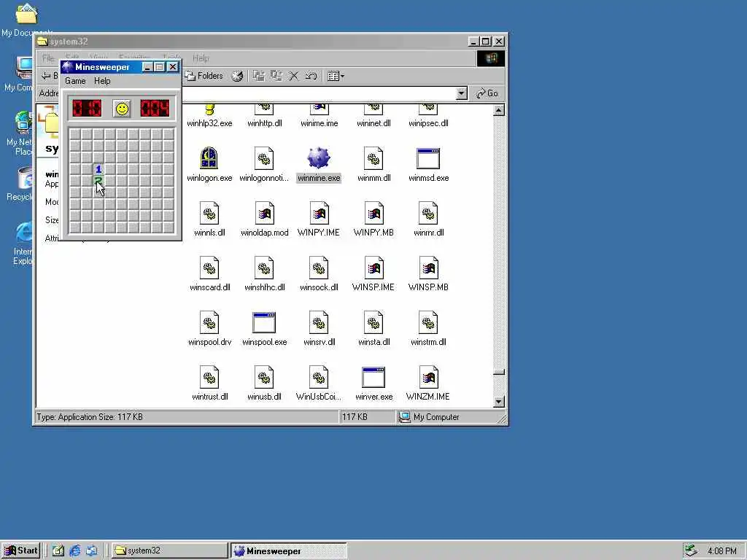Select the winhlp32.exe file icon
747x560 pixels.
209,111
